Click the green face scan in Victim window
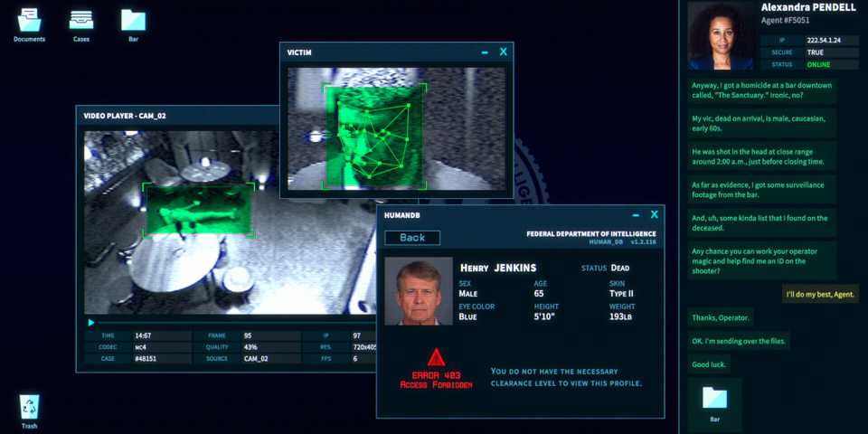Screen dimensions: 868x434 (x=374, y=136)
